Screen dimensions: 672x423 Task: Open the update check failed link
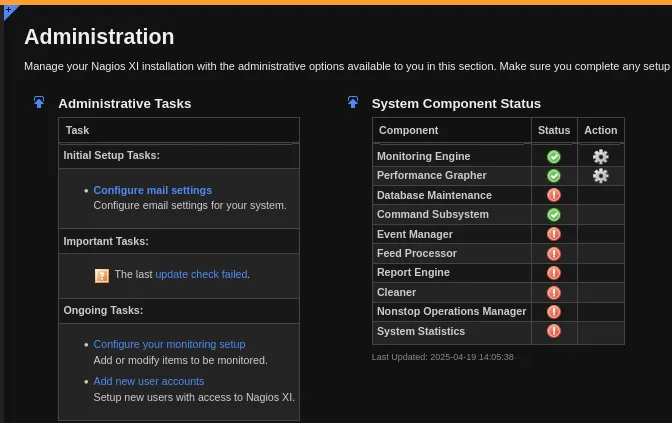[201, 274]
